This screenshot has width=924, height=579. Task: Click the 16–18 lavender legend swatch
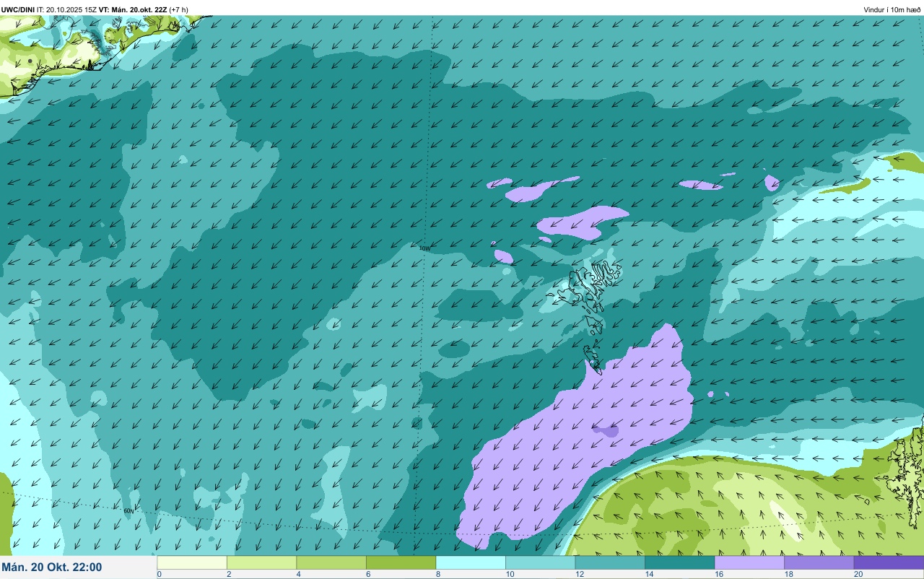(x=749, y=562)
